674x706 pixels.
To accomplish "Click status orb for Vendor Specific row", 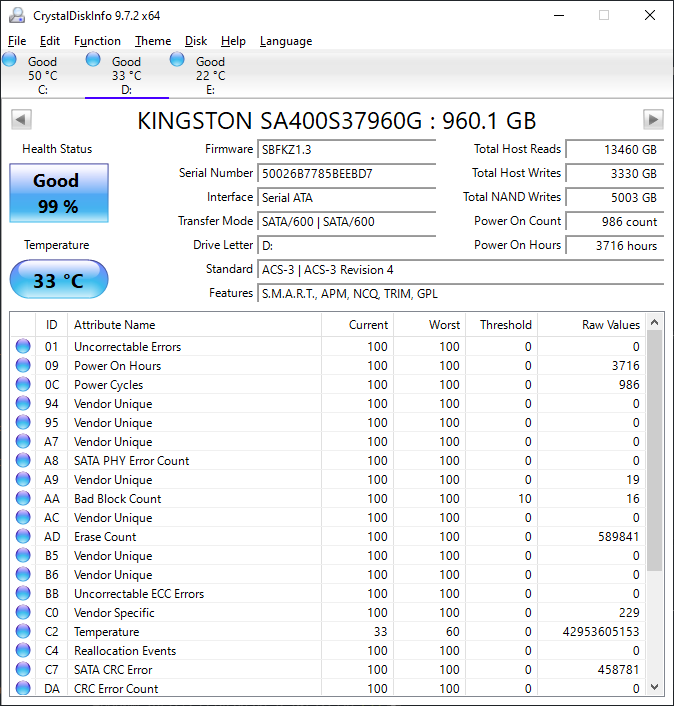I will point(23,612).
